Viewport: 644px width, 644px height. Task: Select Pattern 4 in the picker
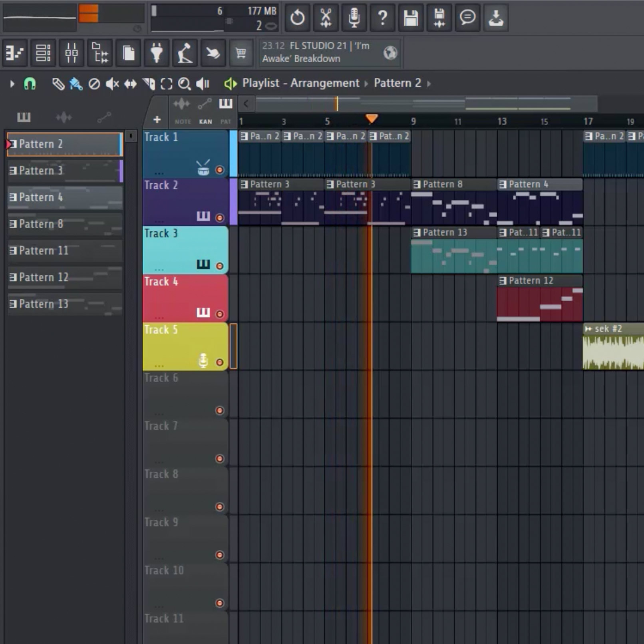tap(65, 197)
